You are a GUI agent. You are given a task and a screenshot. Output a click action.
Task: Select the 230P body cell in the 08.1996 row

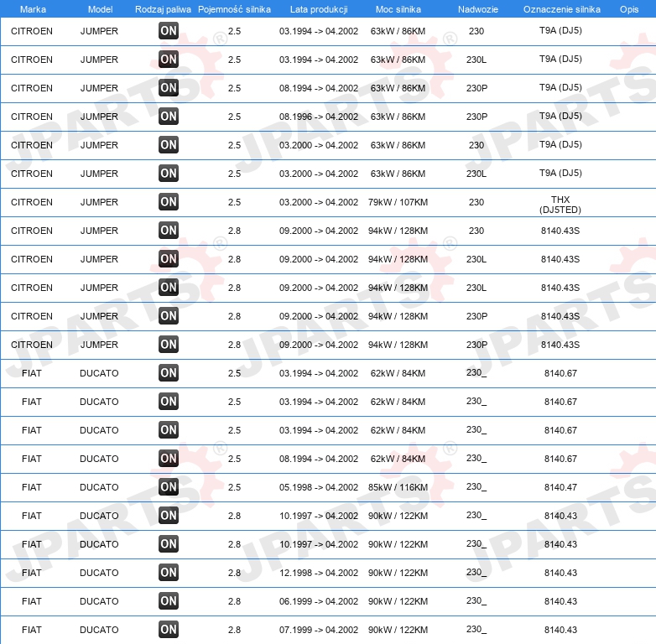pos(476,117)
